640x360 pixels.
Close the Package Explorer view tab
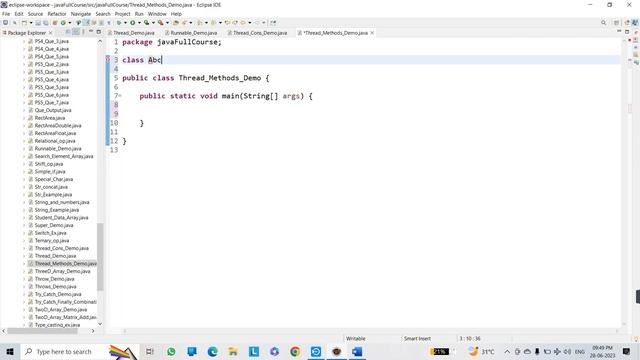coord(51,33)
